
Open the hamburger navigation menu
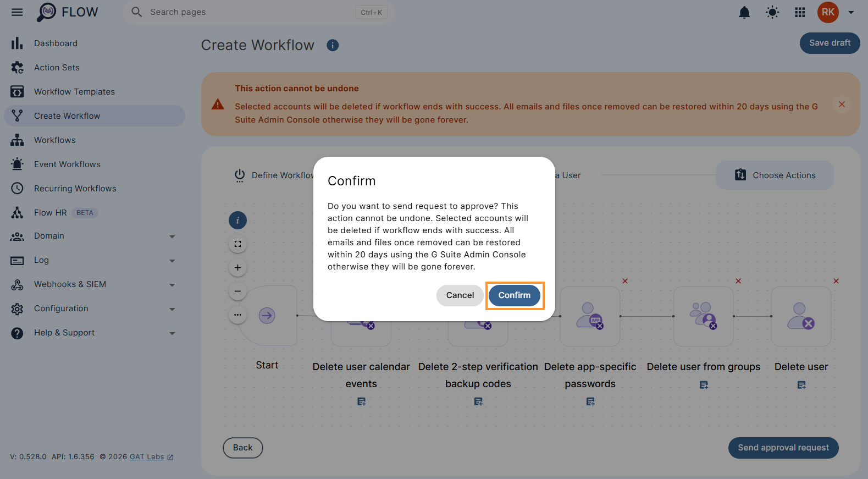[x=17, y=12]
